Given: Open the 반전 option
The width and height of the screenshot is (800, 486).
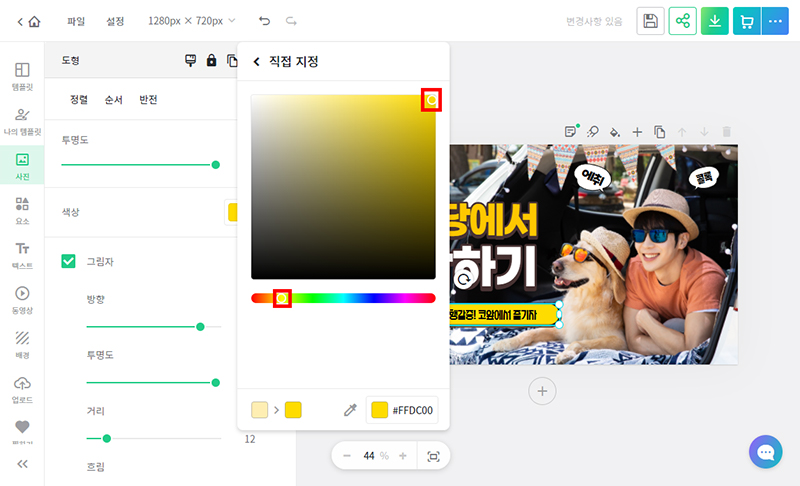Looking at the screenshot, I should (x=148, y=99).
